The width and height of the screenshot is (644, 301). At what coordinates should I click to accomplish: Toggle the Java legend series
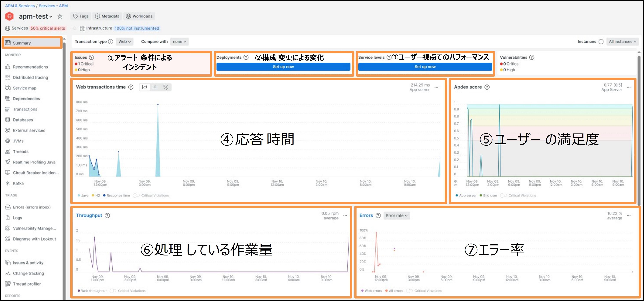click(83, 195)
